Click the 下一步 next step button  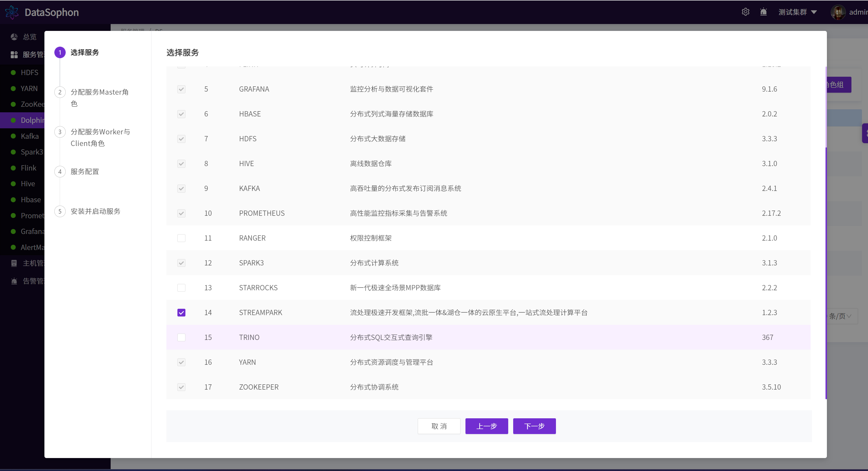click(x=534, y=426)
